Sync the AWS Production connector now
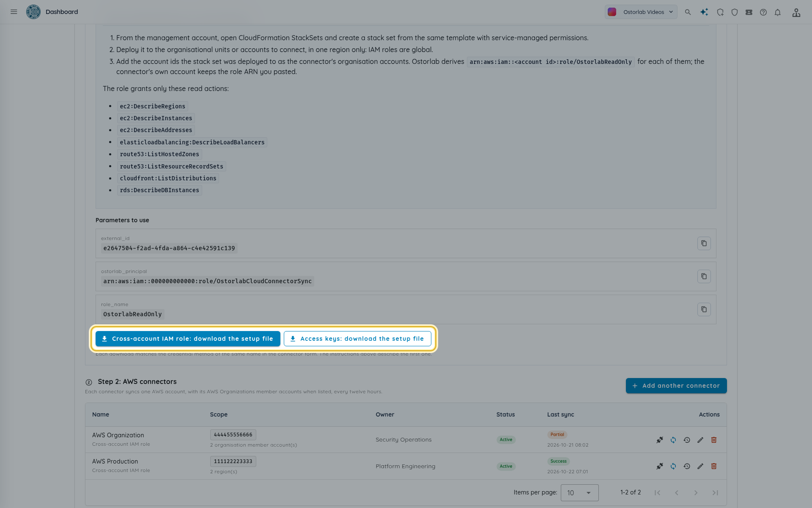Screen dimensions: 812x508 coord(673,466)
